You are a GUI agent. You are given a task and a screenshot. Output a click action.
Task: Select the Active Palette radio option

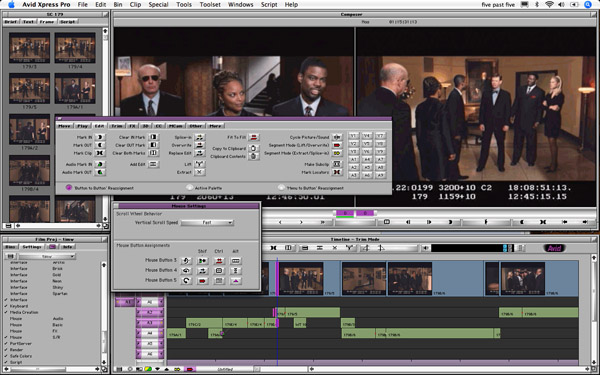point(189,188)
